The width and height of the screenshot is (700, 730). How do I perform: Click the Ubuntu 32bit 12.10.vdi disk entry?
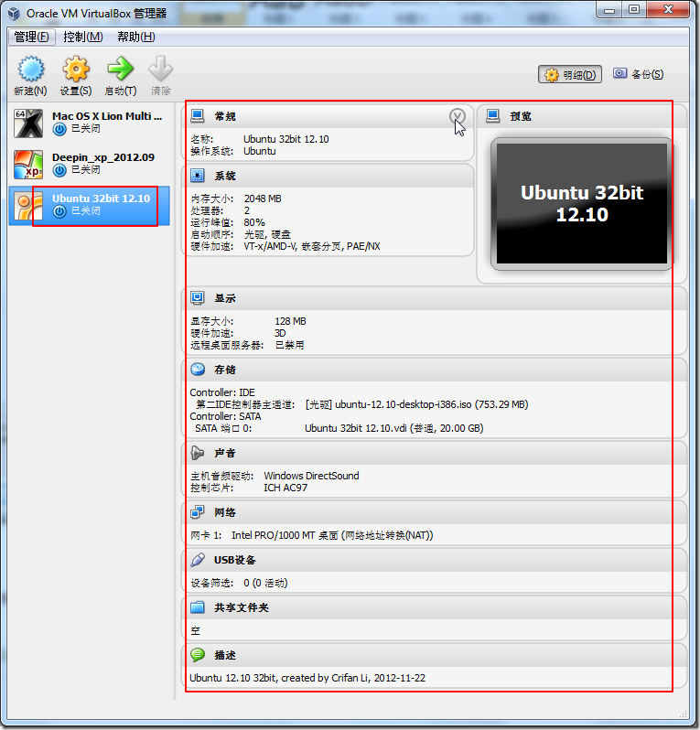click(394, 428)
